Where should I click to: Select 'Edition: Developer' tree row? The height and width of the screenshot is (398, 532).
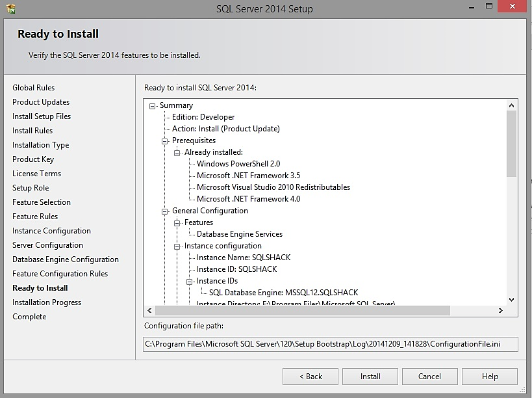pos(203,117)
